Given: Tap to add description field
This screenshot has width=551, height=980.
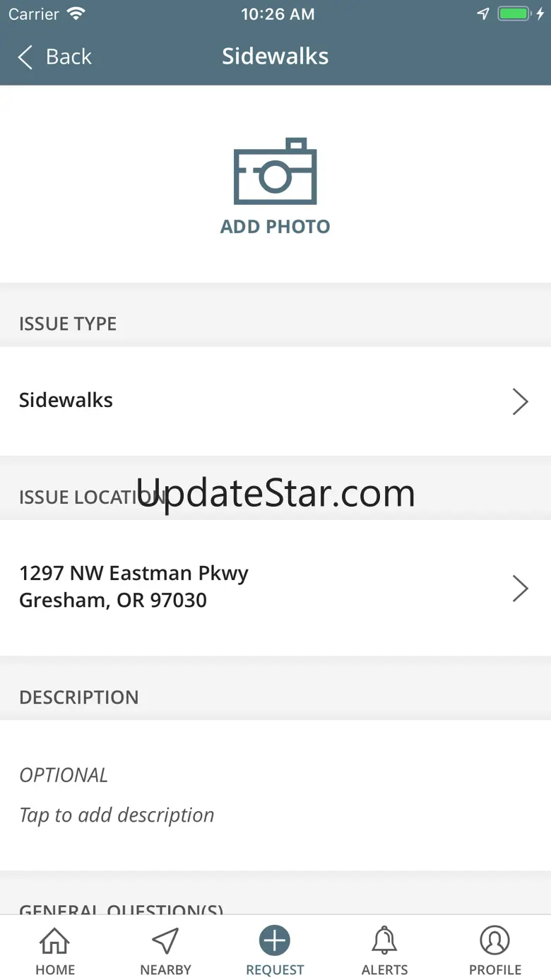Looking at the screenshot, I should point(275,796).
